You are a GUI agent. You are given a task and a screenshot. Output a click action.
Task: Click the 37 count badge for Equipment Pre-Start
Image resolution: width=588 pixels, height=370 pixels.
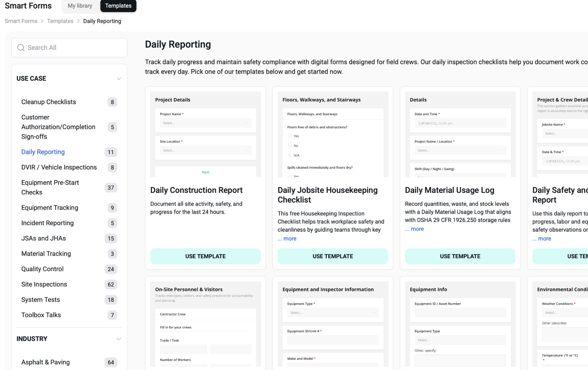tap(111, 188)
